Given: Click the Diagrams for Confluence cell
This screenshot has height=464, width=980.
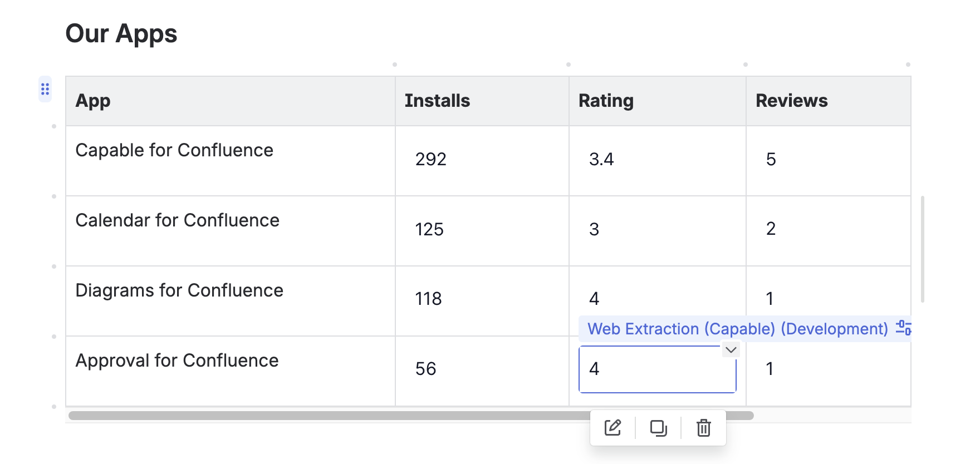Looking at the screenshot, I should (179, 290).
